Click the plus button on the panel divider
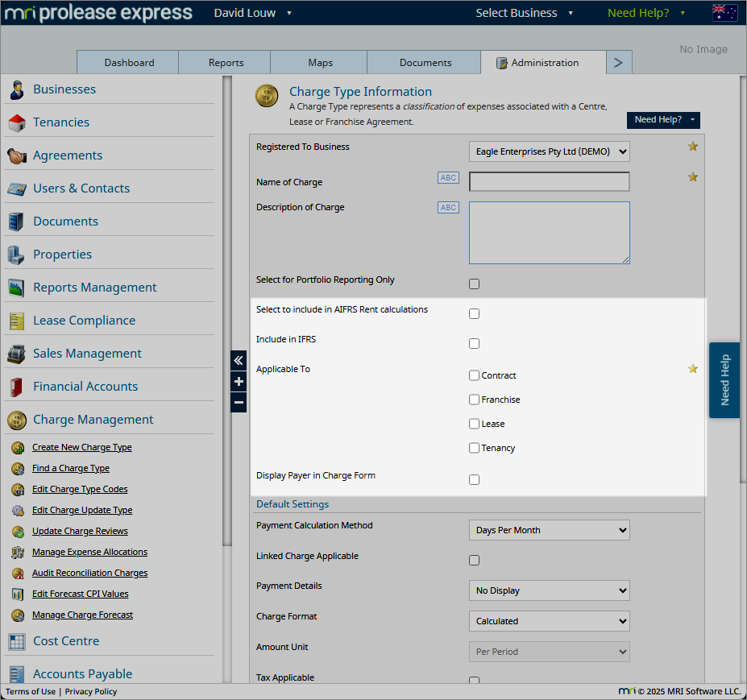Viewport: 747px width, 700px height. point(239,382)
